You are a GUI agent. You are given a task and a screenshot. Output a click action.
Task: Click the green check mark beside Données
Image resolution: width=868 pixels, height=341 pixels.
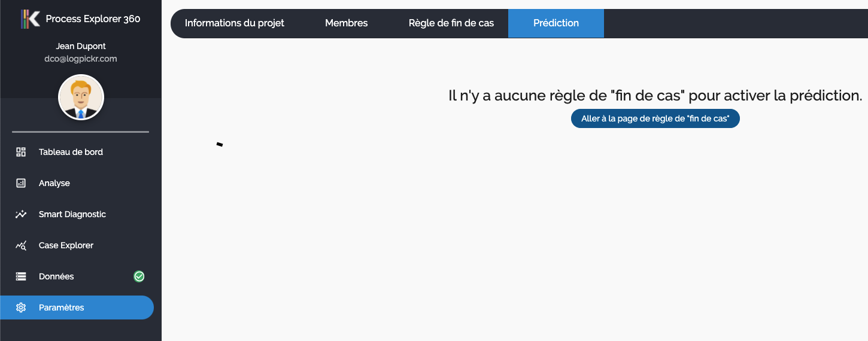(139, 276)
